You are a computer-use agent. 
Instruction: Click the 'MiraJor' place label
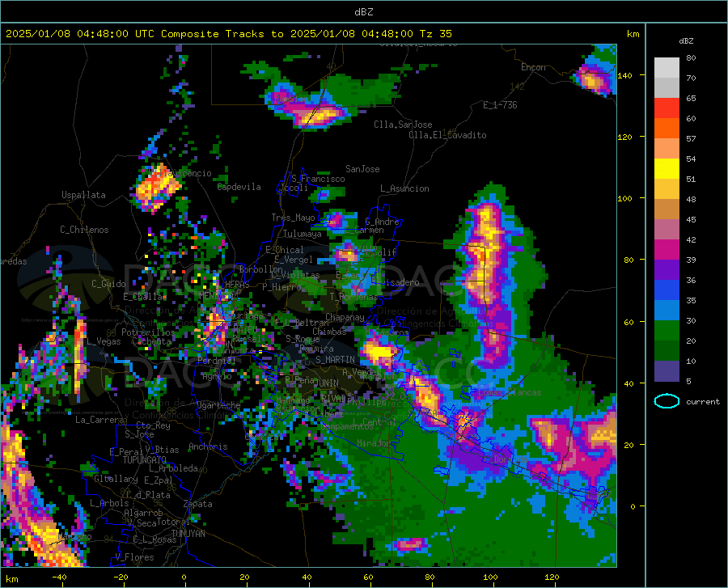click(x=374, y=444)
